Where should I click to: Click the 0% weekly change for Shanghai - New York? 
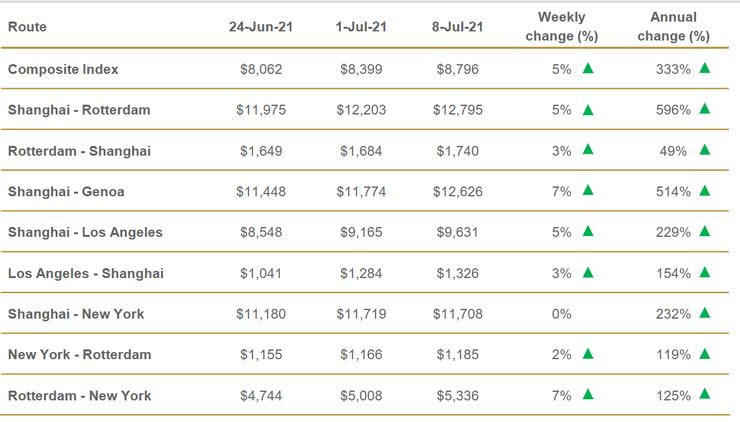click(561, 314)
